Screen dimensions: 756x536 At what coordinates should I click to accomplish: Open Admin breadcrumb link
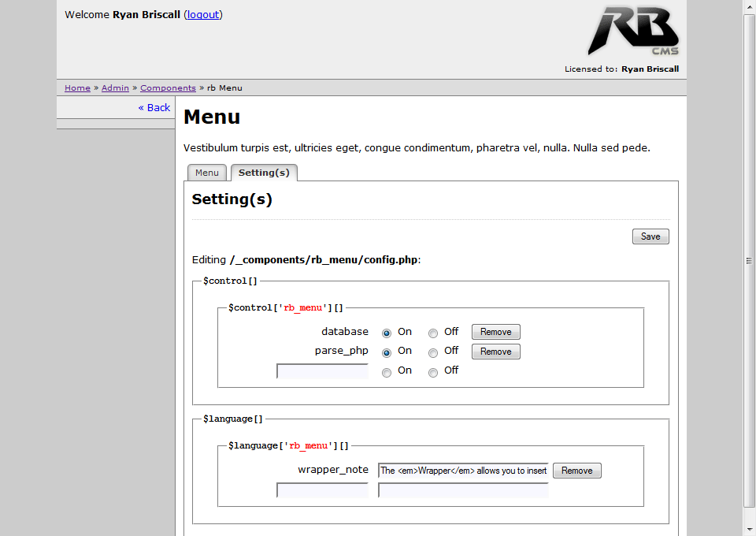pos(115,88)
